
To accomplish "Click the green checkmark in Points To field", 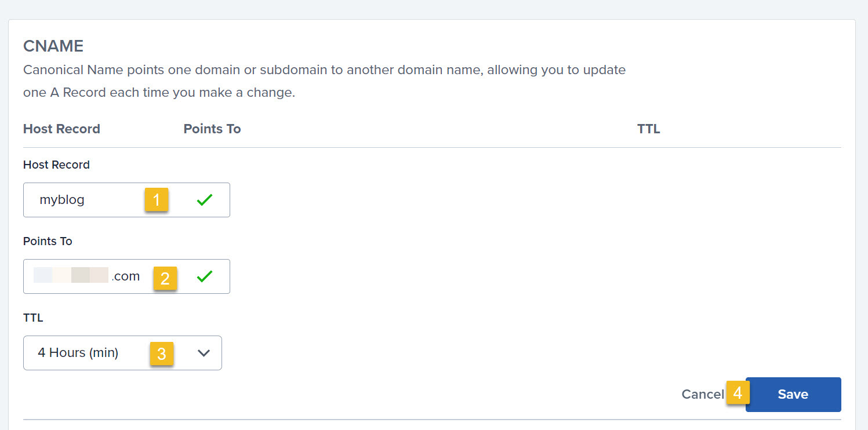I will coord(204,276).
